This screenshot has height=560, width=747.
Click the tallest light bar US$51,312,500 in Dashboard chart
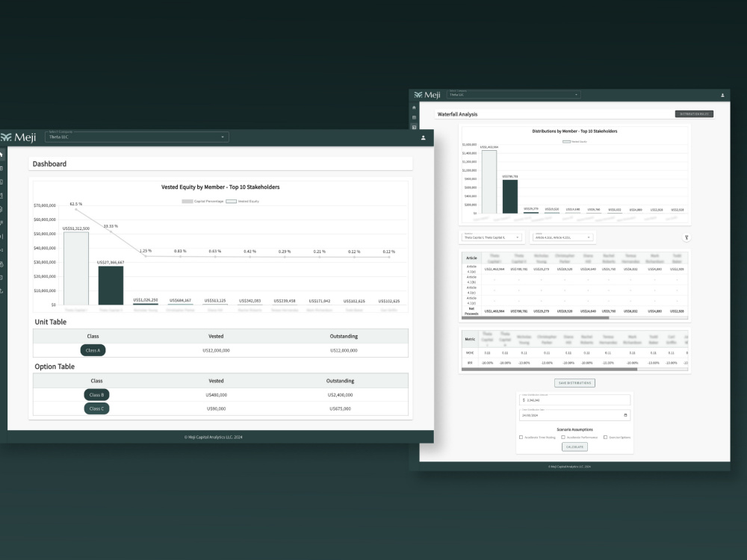coord(76,269)
